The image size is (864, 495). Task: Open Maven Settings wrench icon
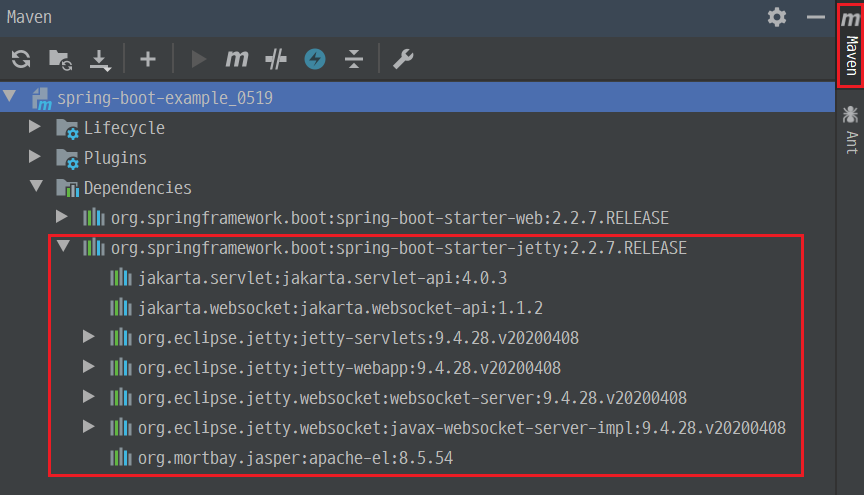(x=403, y=59)
